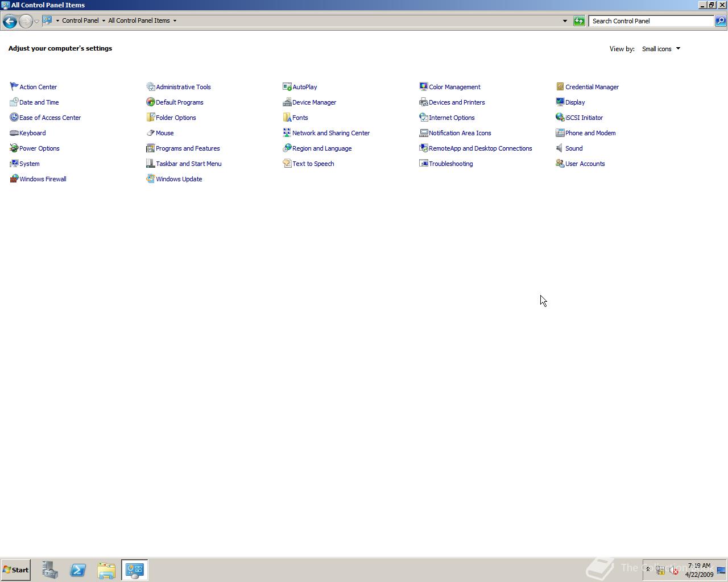Open Windows Explorer from the taskbar

[x=106, y=570]
